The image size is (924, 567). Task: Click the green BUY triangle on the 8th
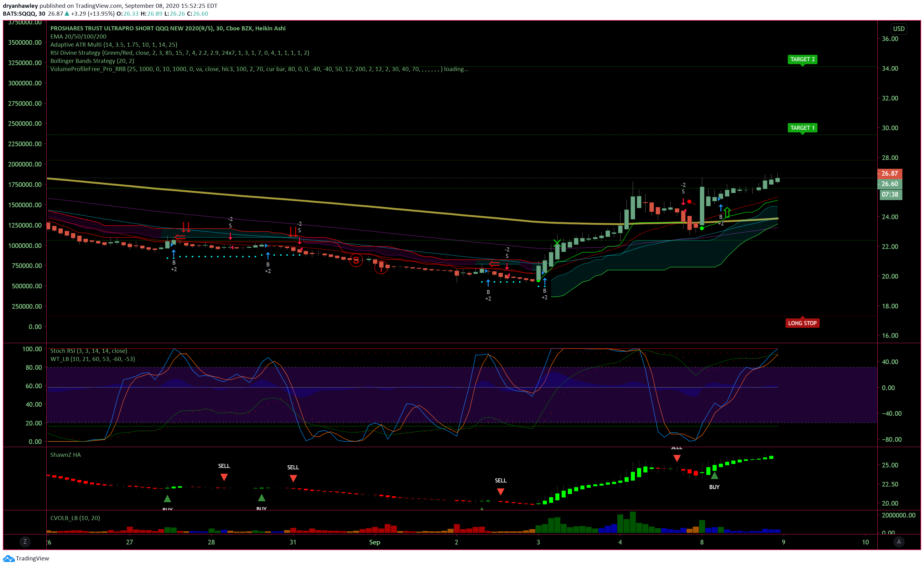(x=714, y=476)
